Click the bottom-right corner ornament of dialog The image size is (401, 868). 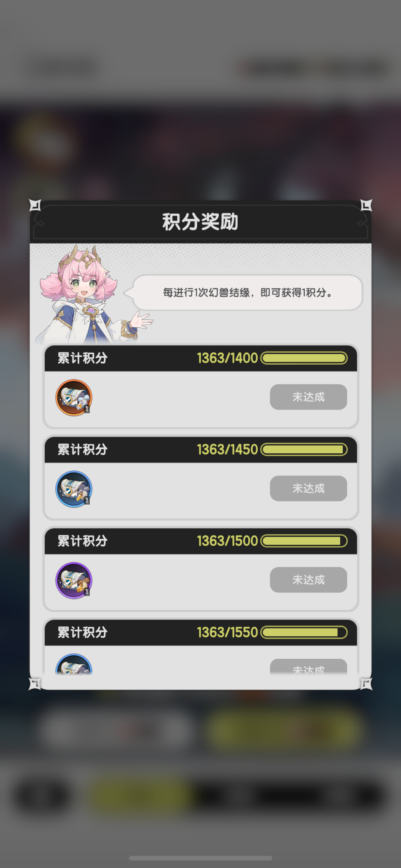[x=366, y=684]
